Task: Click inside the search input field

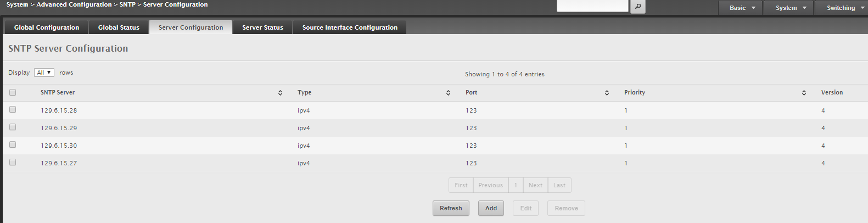Action: click(592, 5)
